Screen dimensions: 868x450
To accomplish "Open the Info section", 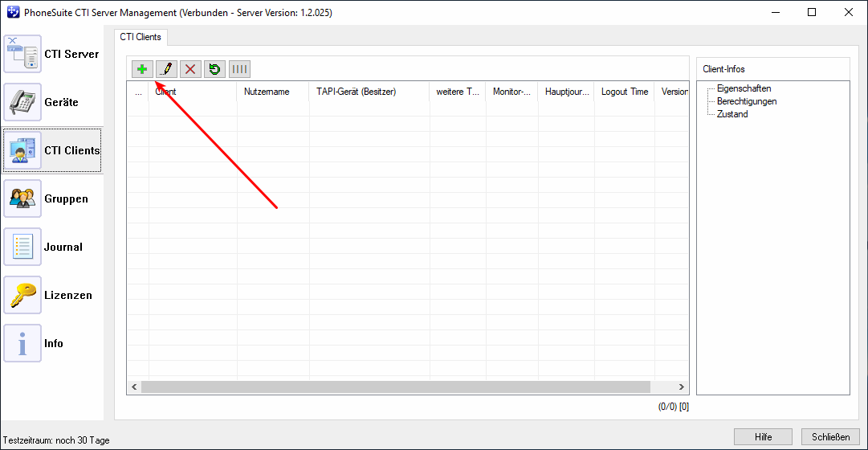I will click(52, 343).
